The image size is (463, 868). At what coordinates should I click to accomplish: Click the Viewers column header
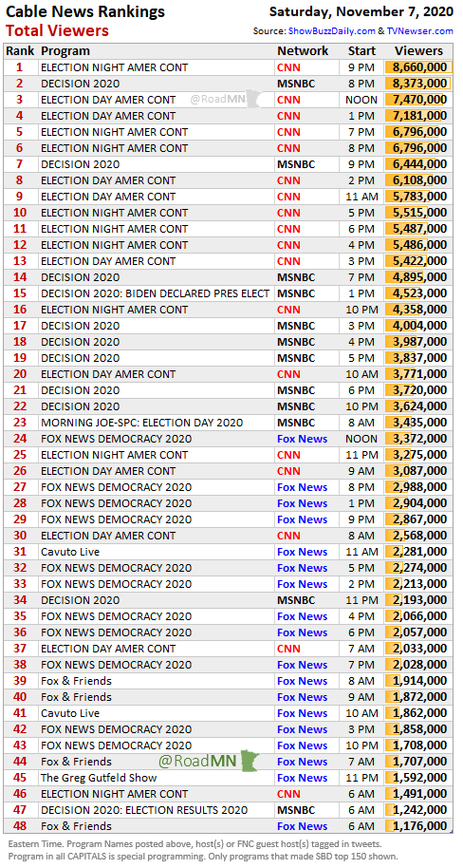(418, 51)
